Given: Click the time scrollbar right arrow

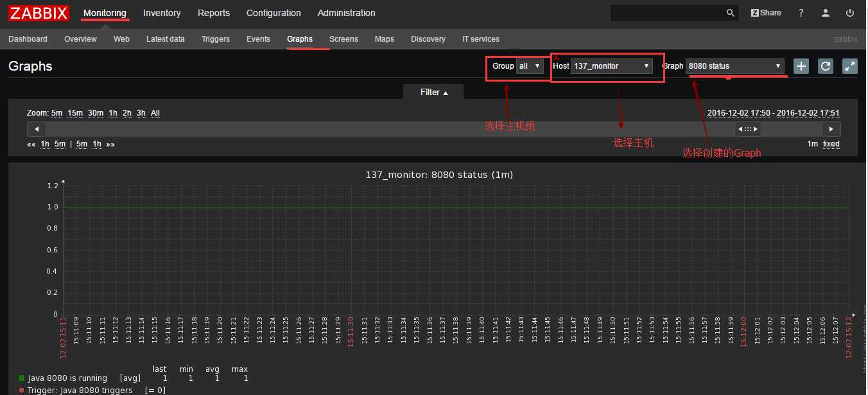Looking at the screenshot, I should click(x=831, y=129).
